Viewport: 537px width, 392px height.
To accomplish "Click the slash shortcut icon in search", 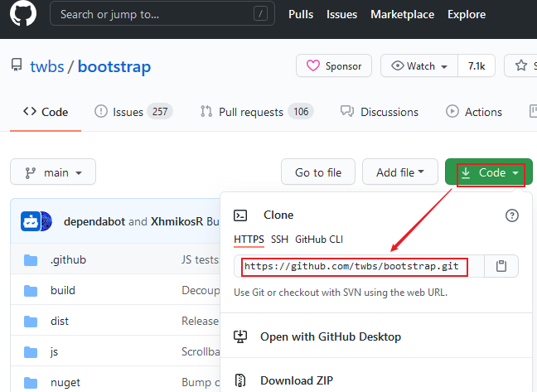I will pyautogui.click(x=260, y=14).
